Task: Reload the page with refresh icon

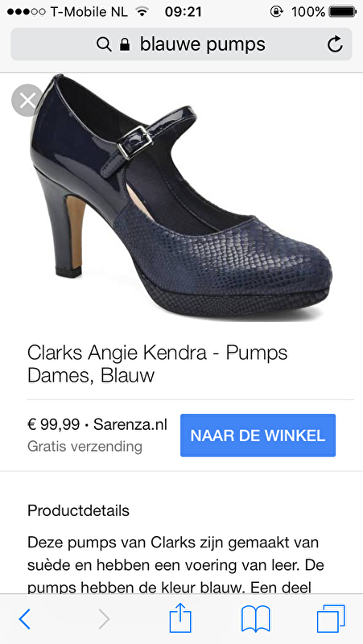Action: [335, 44]
